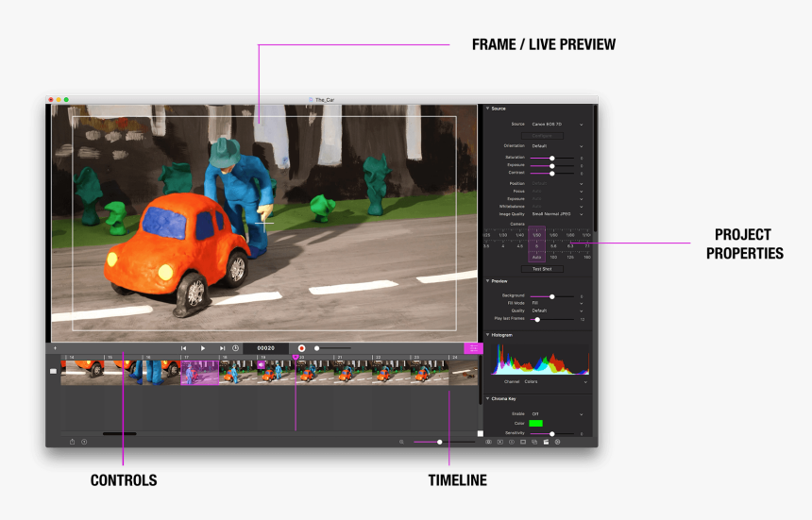
Task: Click the speaker icon on timeline frame
Action: [x=262, y=366]
